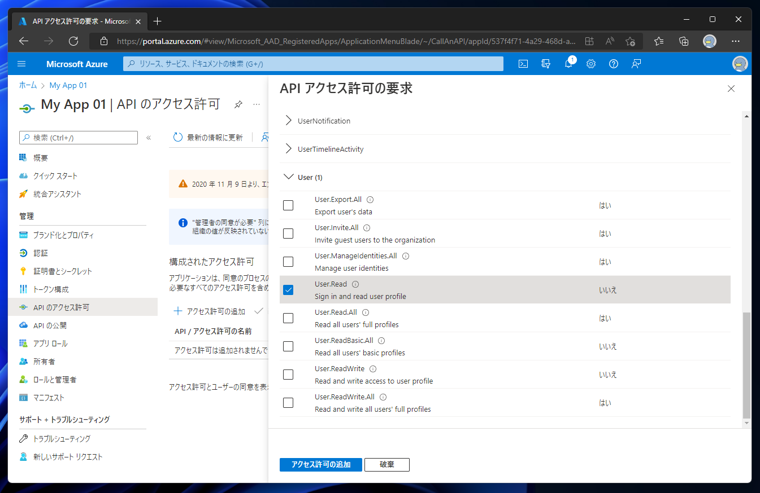Show info for User.Invite.All permission
The height and width of the screenshot is (493, 760).
tap(367, 228)
